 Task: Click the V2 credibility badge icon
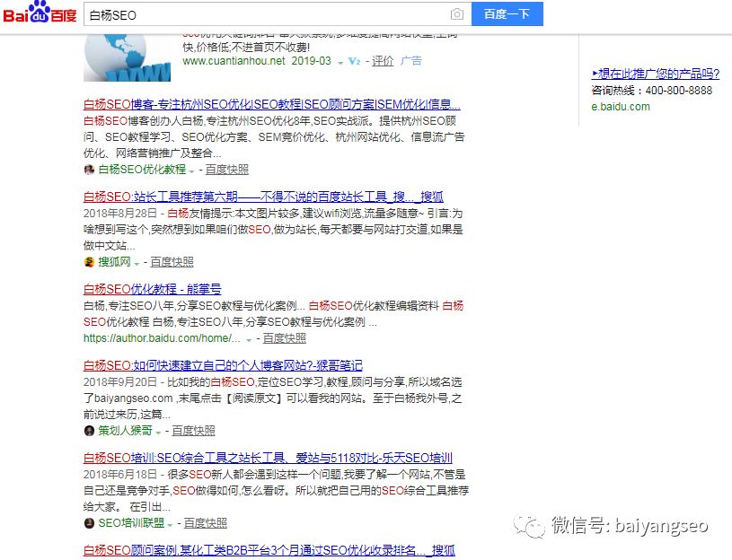(x=355, y=61)
